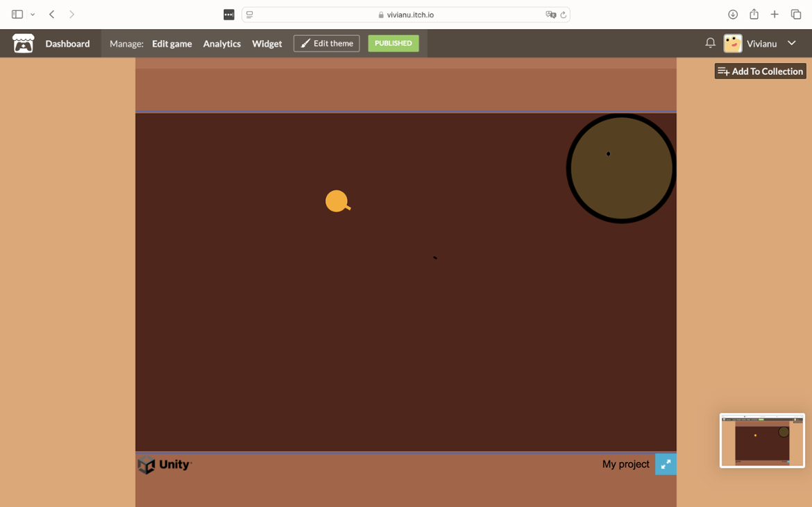Open the Edit game section

coord(171,43)
